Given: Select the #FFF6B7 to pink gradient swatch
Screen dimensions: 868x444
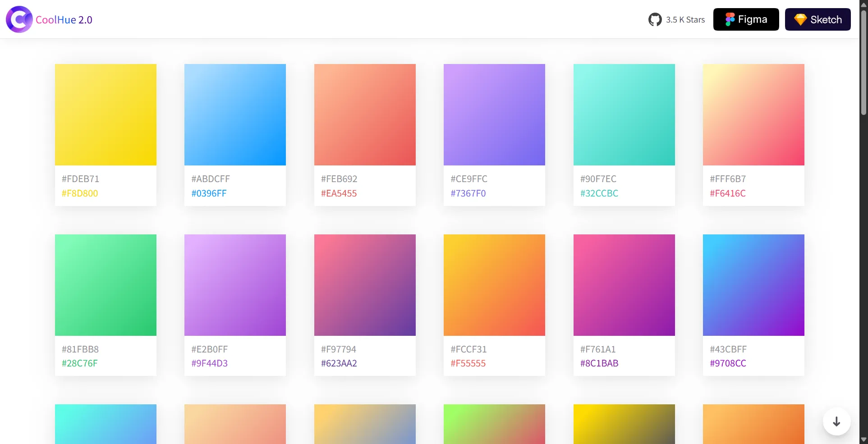Looking at the screenshot, I should click(753, 114).
